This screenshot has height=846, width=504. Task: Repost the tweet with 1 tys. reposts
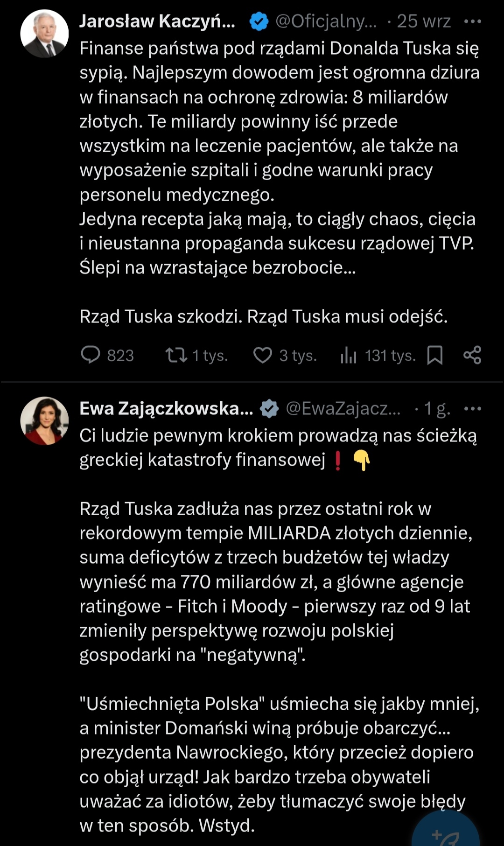click(176, 355)
